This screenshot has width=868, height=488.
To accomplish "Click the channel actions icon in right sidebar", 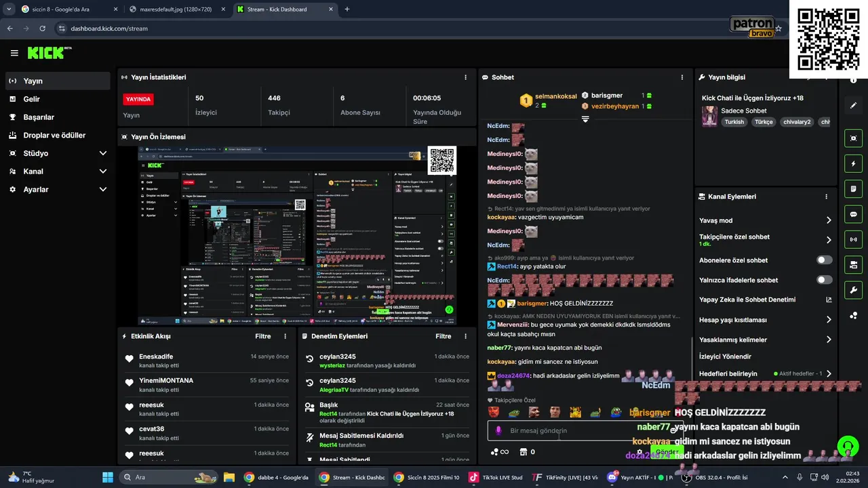I will tap(853, 264).
